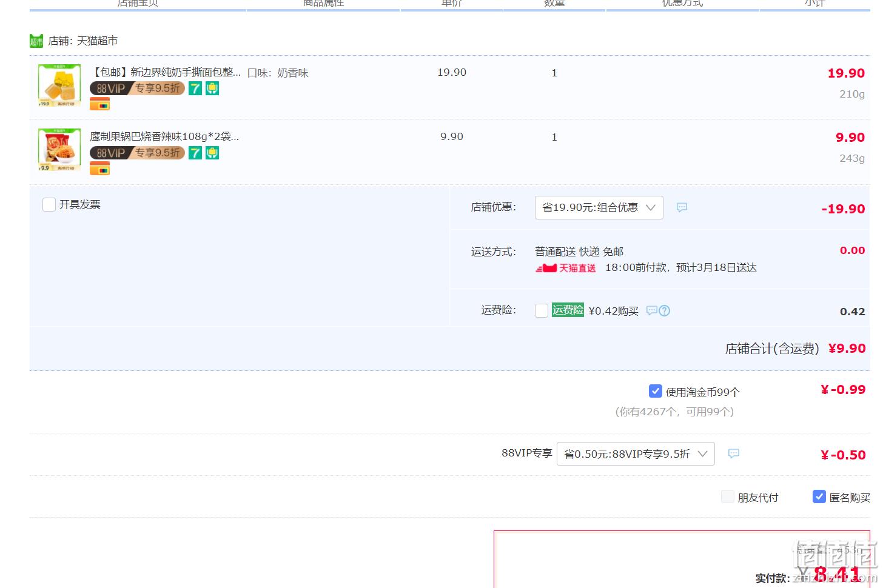Click the green guarantee shield icon on the 锅巴 item

[x=212, y=153]
